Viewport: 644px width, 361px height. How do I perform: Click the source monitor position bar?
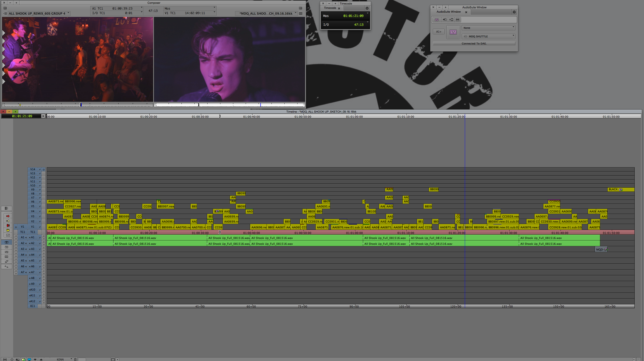pyautogui.click(x=78, y=105)
